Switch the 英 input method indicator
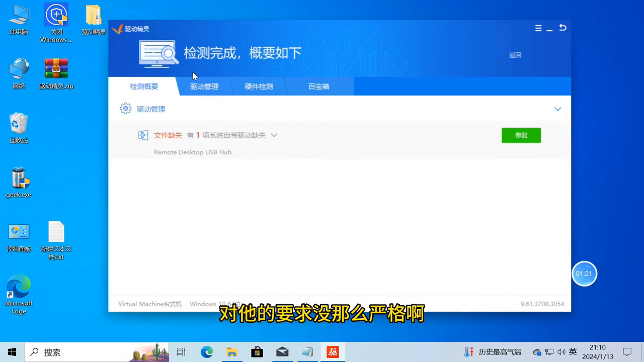The height and width of the screenshot is (362, 644). click(x=573, y=352)
